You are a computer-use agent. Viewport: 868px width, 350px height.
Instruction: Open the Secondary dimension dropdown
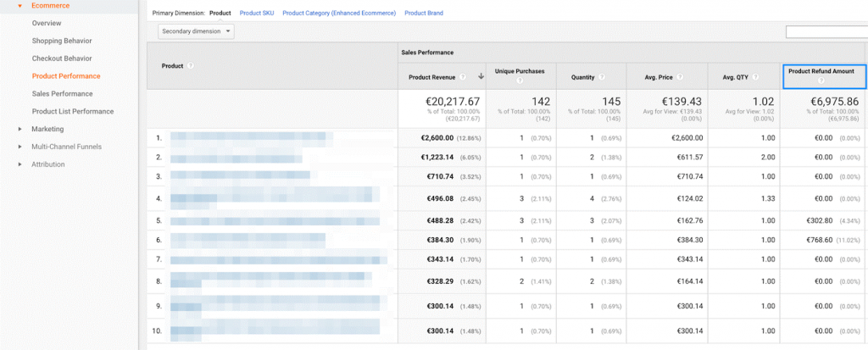point(196,31)
